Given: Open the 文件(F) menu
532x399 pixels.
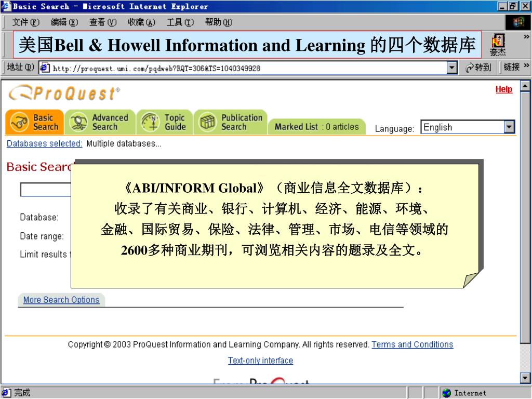Looking at the screenshot, I should click(26, 22).
